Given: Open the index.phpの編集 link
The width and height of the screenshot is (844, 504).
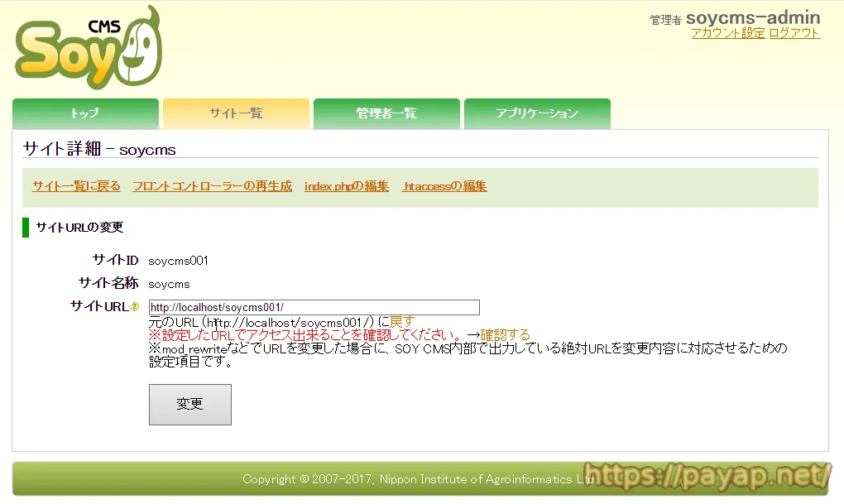Looking at the screenshot, I should pyautogui.click(x=347, y=186).
